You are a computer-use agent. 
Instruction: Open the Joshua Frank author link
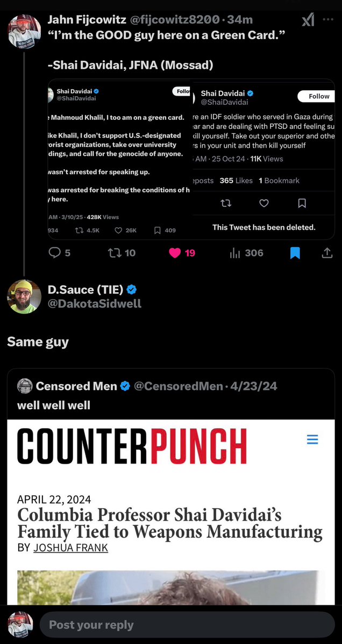pyautogui.click(x=70, y=547)
